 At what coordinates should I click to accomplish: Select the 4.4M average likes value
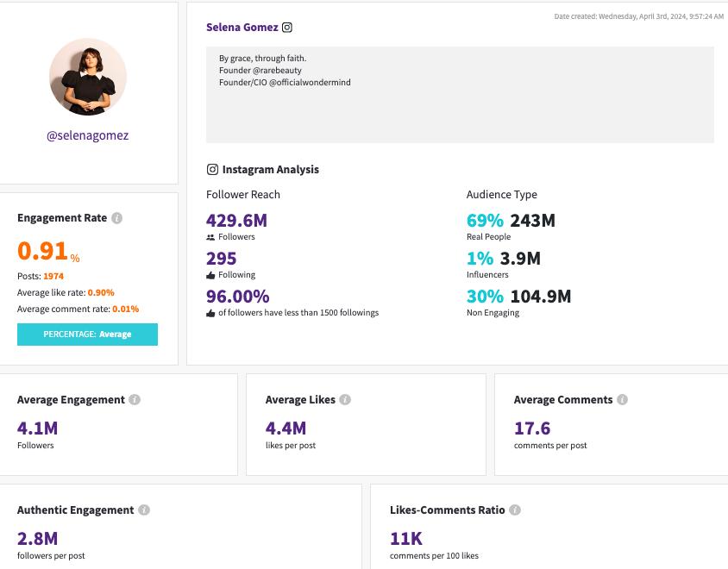pos(286,428)
